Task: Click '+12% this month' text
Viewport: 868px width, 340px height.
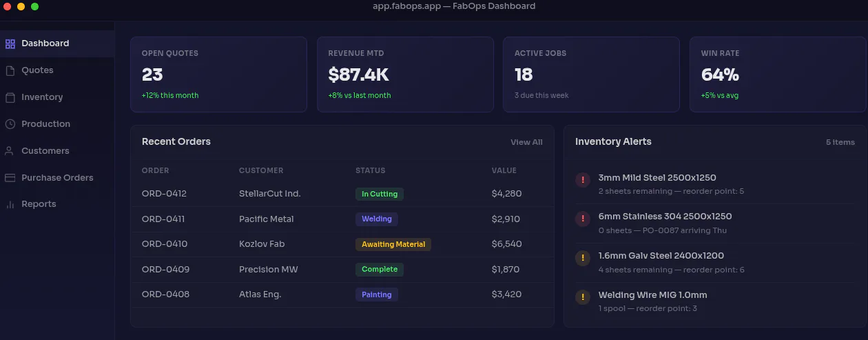Action: [x=170, y=95]
